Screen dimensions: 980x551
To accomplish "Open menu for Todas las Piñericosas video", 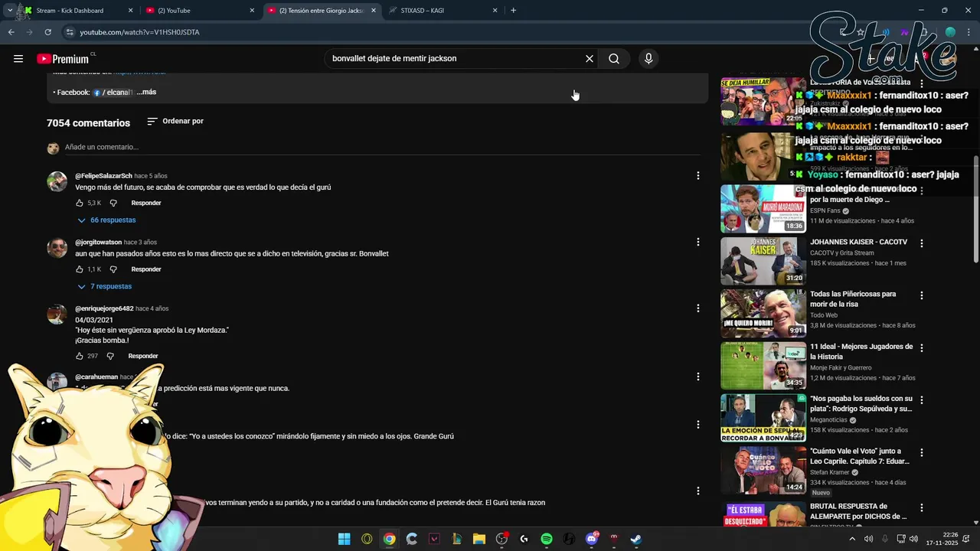I will pyautogui.click(x=922, y=295).
